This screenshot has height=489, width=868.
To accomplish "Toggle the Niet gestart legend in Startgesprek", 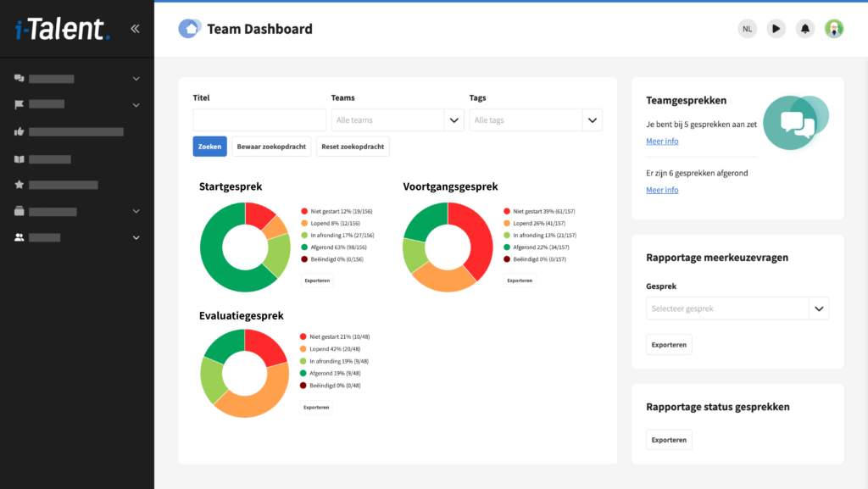I will click(x=337, y=211).
